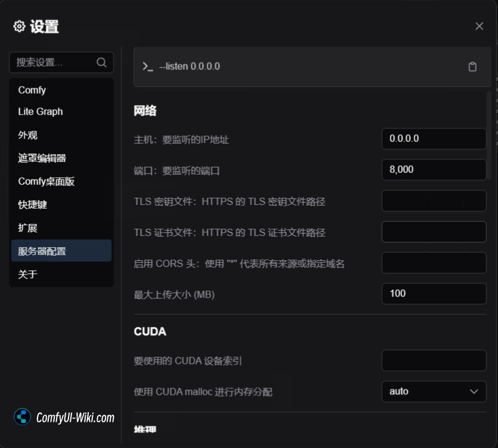This screenshot has height=448, width=498.
Task: Click the TLS 密钥文件 path field
Action: coord(434,201)
